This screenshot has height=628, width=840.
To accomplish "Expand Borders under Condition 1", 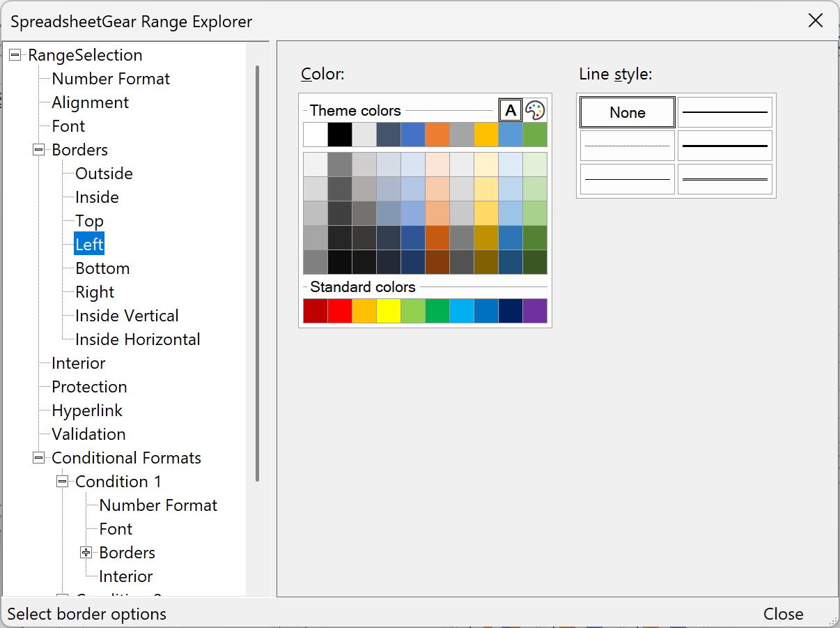I will pos(85,552).
